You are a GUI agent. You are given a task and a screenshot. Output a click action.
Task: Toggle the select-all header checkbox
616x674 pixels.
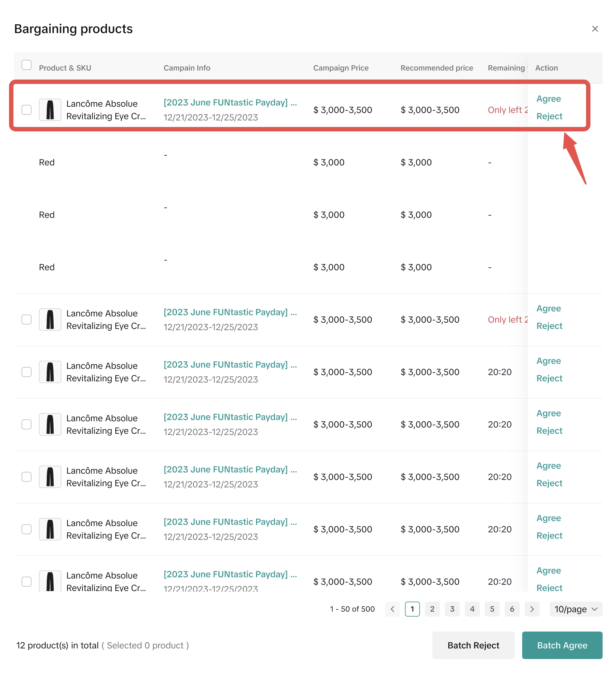26,65
